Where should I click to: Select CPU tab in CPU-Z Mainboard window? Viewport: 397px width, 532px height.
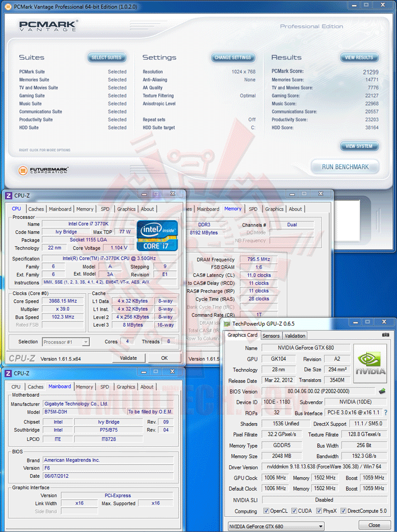pyautogui.click(x=16, y=387)
